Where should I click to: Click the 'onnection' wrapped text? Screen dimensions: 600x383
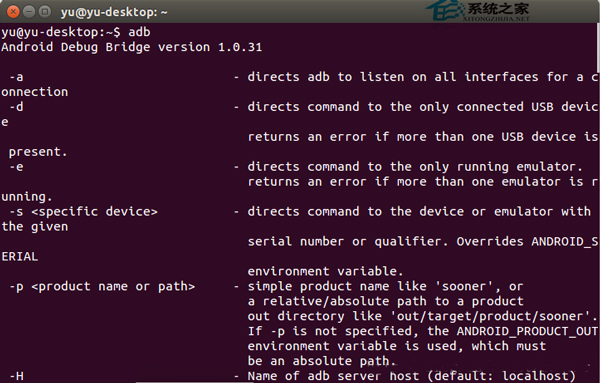(34, 92)
